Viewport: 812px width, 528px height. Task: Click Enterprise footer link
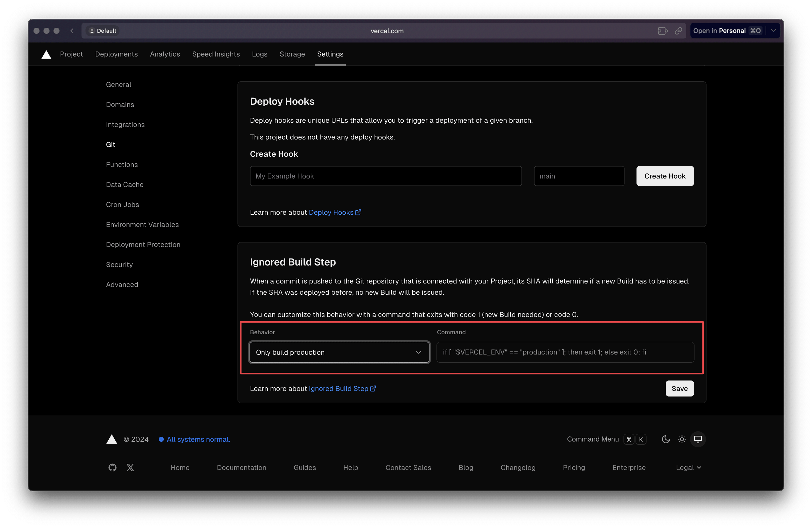(x=629, y=467)
